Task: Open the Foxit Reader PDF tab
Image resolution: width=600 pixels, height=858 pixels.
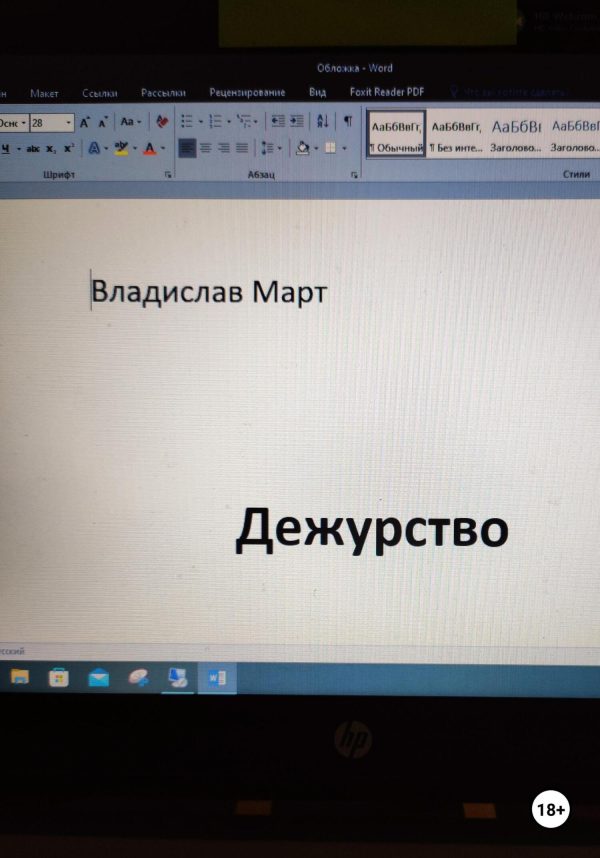Action: tap(387, 91)
